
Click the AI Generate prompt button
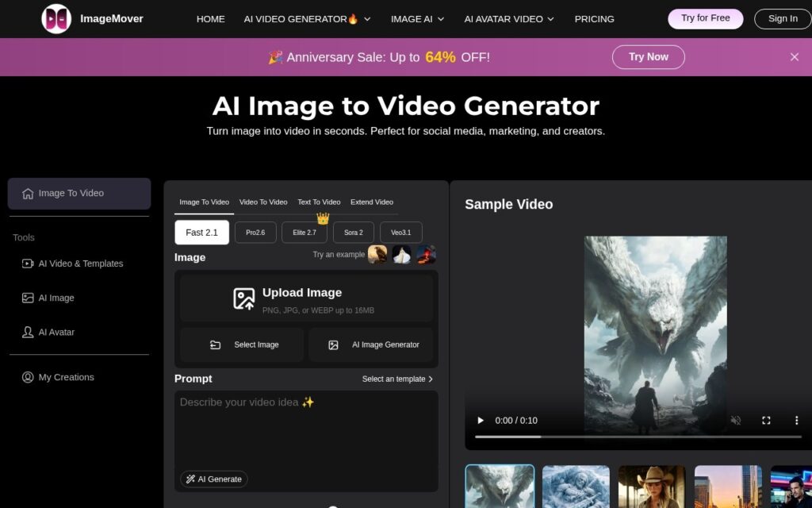(x=214, y=479)
